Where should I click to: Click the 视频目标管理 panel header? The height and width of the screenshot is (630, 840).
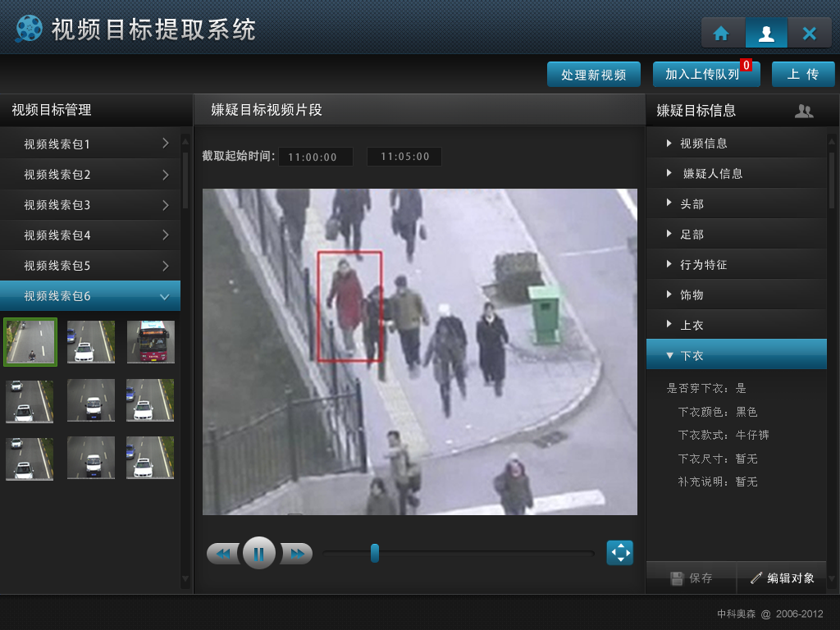[96, 111]
